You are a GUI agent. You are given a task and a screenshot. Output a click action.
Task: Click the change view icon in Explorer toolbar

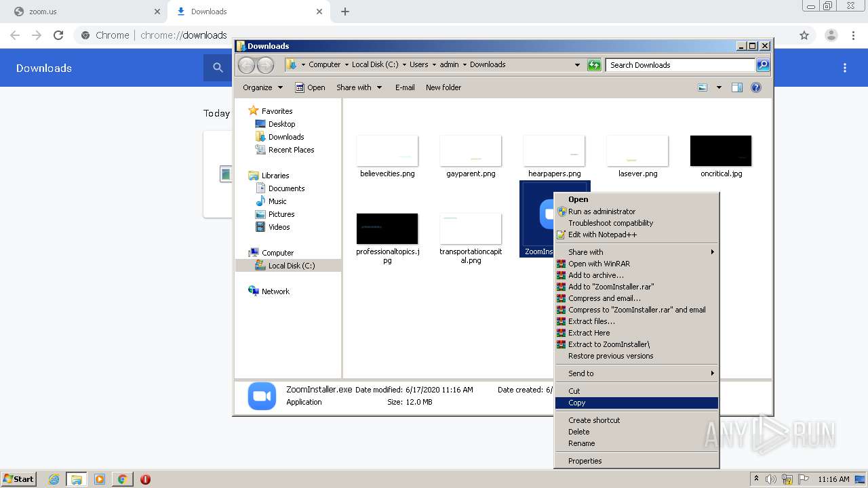703,87
